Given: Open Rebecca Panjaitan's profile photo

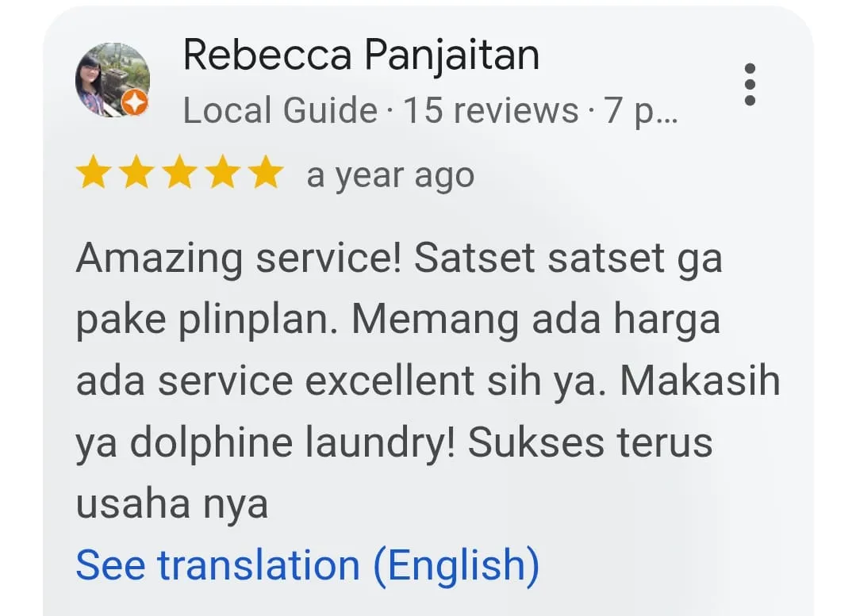Looking at the screenshot, I should point(113,79).
